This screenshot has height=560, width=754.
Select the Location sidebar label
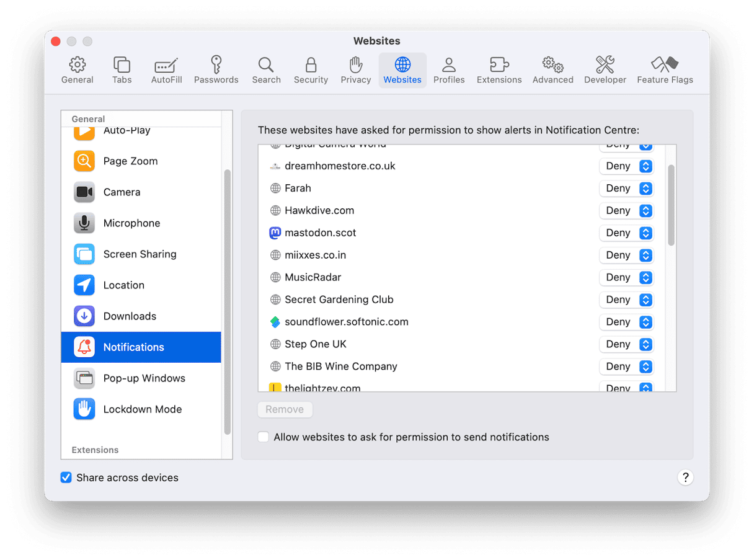coord(124,285)
